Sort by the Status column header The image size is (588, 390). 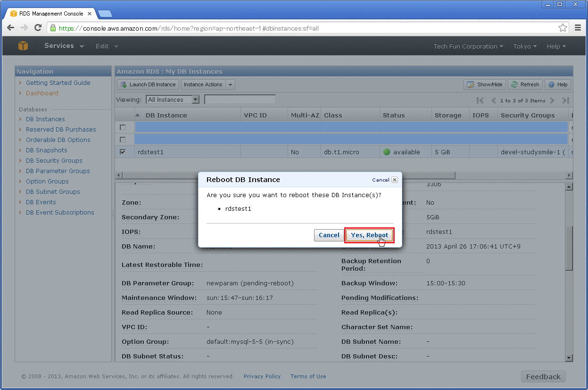point(406,115)
